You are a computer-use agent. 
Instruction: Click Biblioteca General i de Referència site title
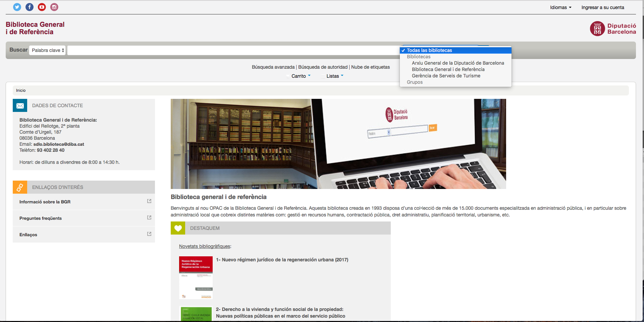[35, 28]
